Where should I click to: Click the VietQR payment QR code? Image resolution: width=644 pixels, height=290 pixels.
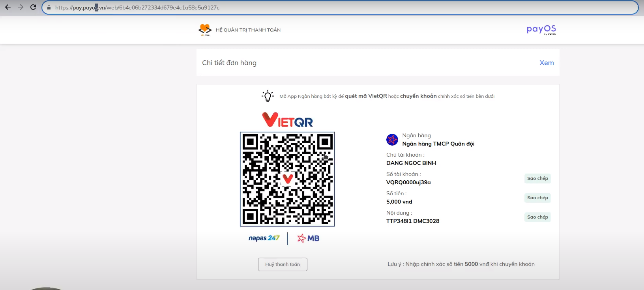pos(287,179)
